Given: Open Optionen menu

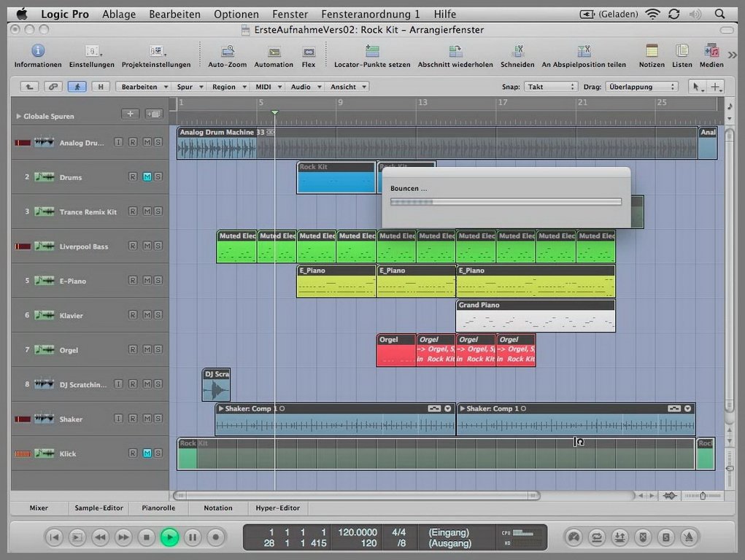Looking at the screenshot, I should 236,15.
